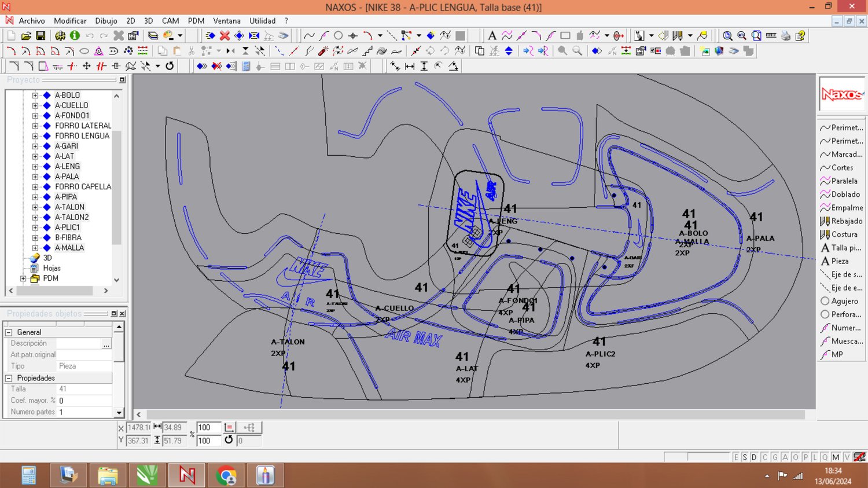Open the Dibujo menu
The height and width of the screenshot is (488, 868).
tap(106, 21)
